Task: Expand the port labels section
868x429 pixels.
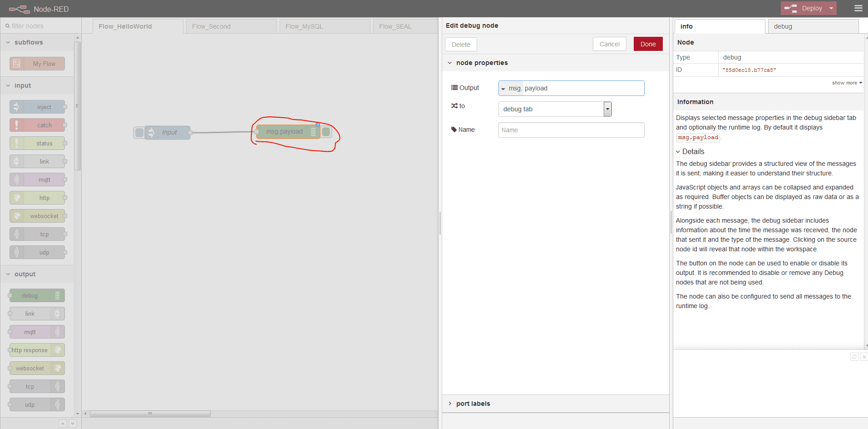Action: point(473,404)
